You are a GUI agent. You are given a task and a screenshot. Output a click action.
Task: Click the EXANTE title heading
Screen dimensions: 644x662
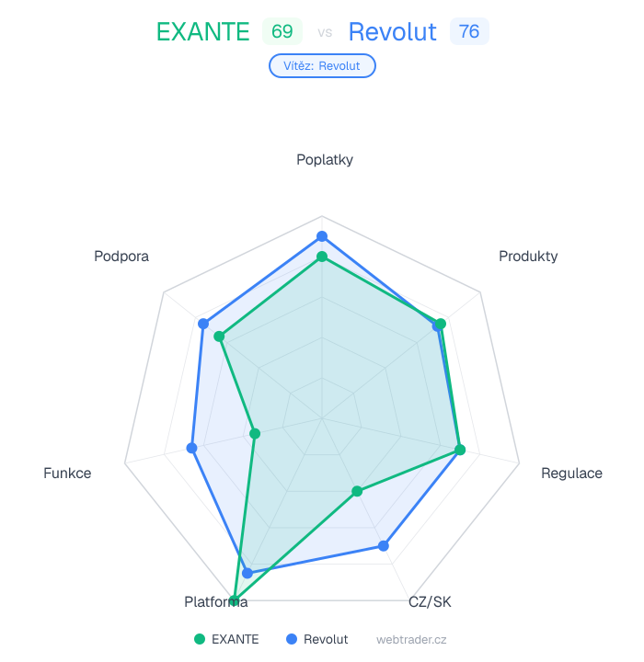(203, 32)
